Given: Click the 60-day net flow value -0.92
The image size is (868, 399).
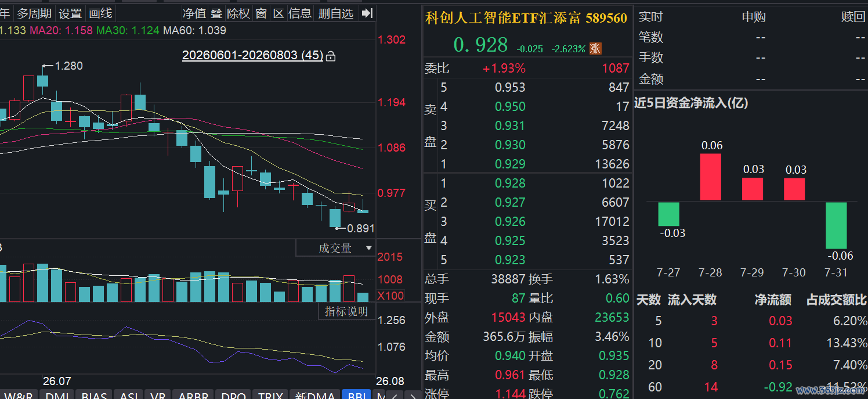Looking at the screenshot, I should coord(779,387).
